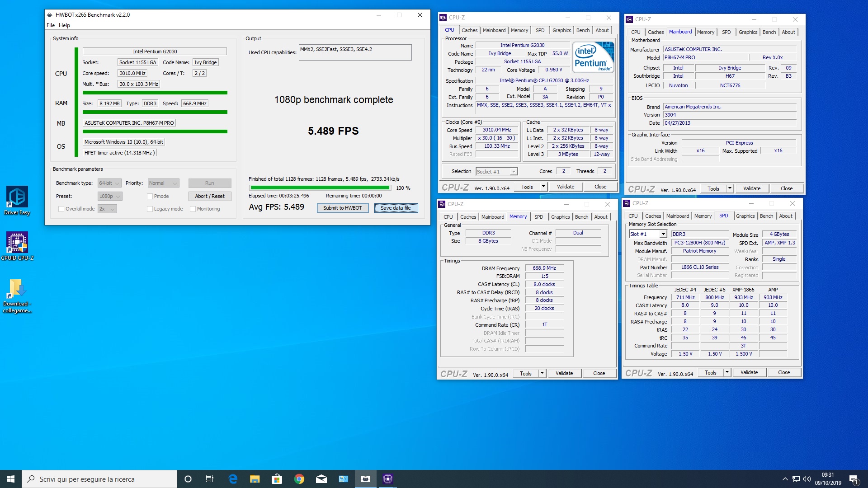Click the Save data file button
Image resolution: width=868 pixels, height=488 pixels.
pyautogui.click(x=396, y=208)
